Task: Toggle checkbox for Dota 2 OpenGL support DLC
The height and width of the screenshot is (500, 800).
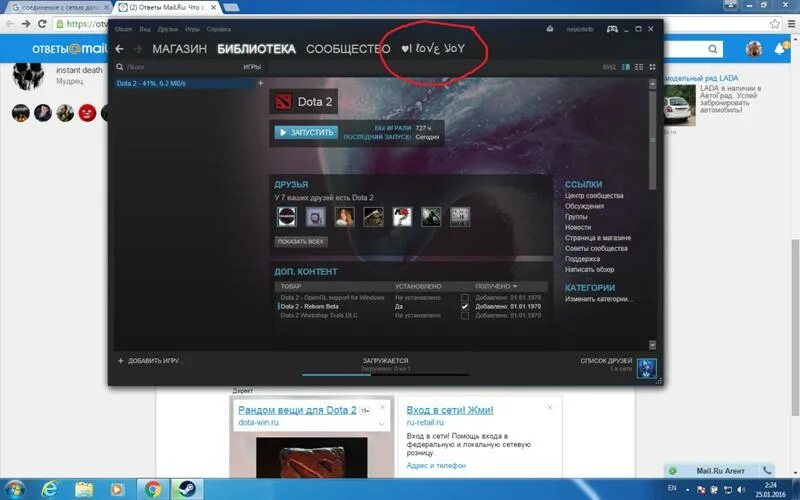Action: point(464,297)
